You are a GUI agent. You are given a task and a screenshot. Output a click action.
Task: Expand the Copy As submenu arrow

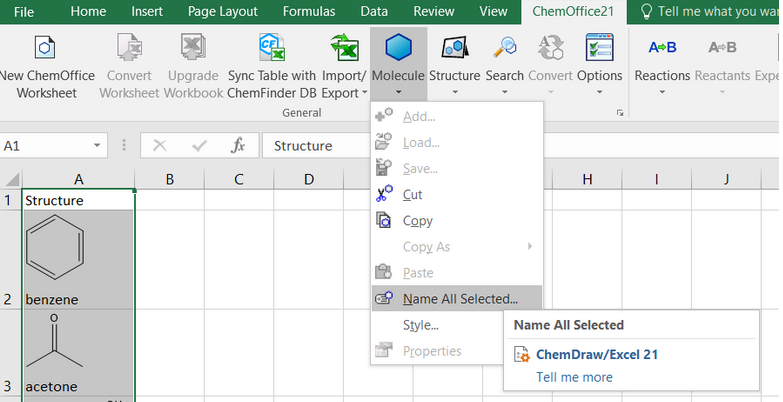[530, 246]
